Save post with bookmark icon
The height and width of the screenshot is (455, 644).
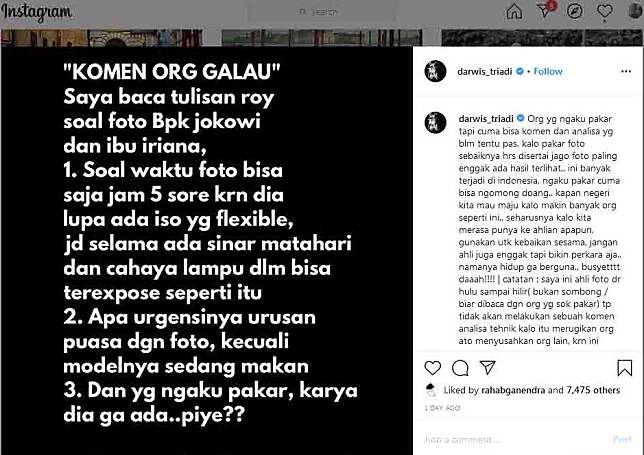click(x=624, y=368)
